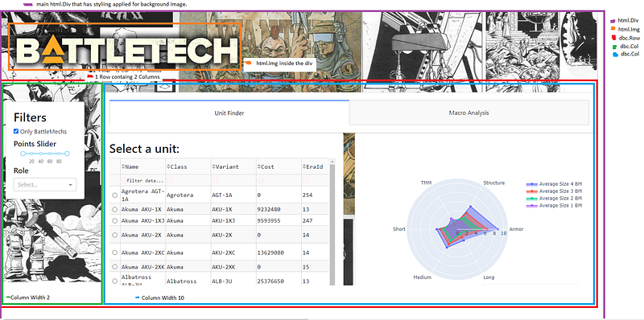Select the Akuma AKU-2X row radio button

point(114,235)
